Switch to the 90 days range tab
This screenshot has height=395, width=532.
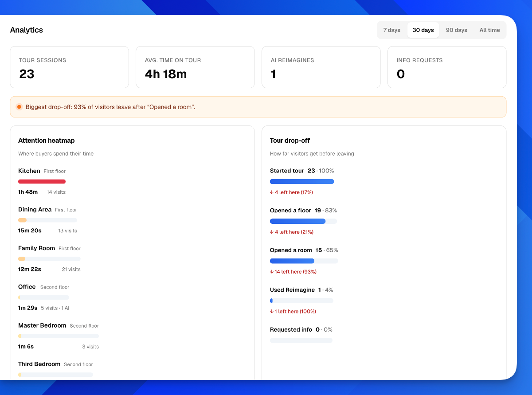457,30
